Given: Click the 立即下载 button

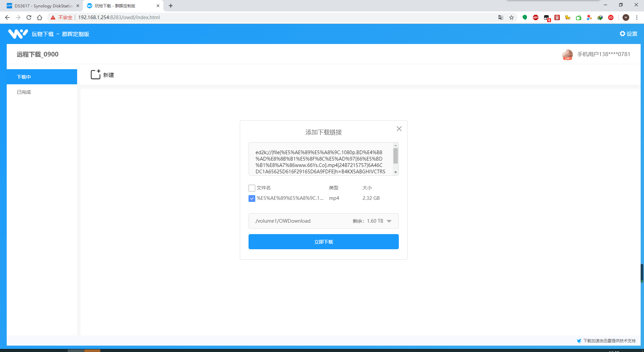Looking at the screenshot, I should tap(324, 242).
